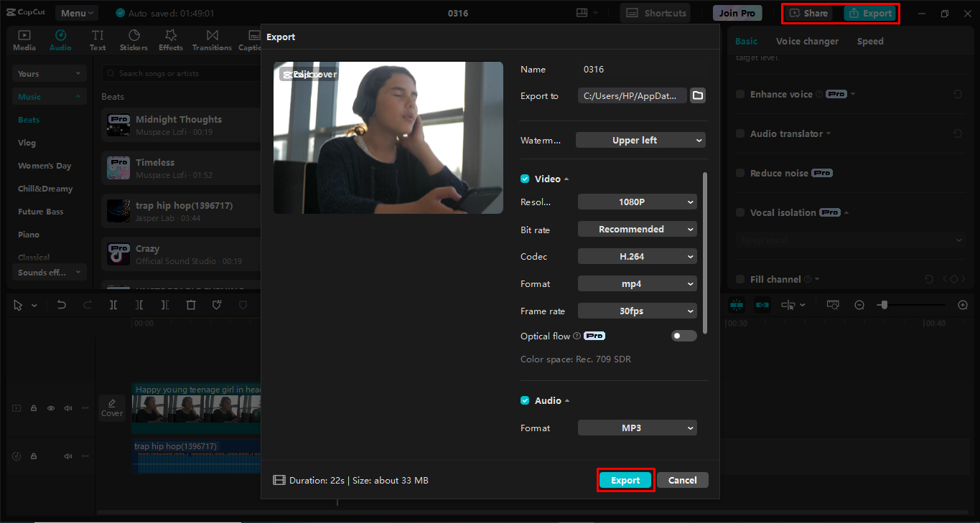Split the clip using the split icon

[113, 304]
